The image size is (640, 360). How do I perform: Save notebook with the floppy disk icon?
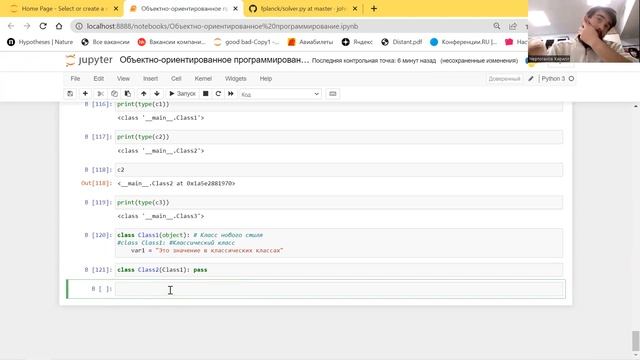(70, 94)
